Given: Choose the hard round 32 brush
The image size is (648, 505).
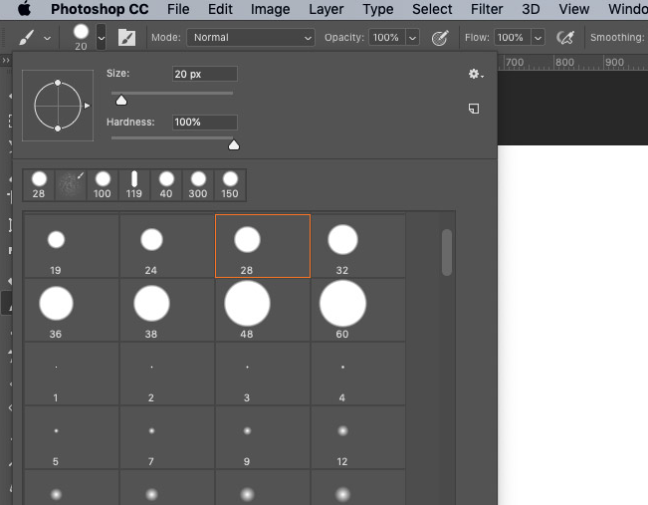Looking at the screenshot, I should [358, 246].
